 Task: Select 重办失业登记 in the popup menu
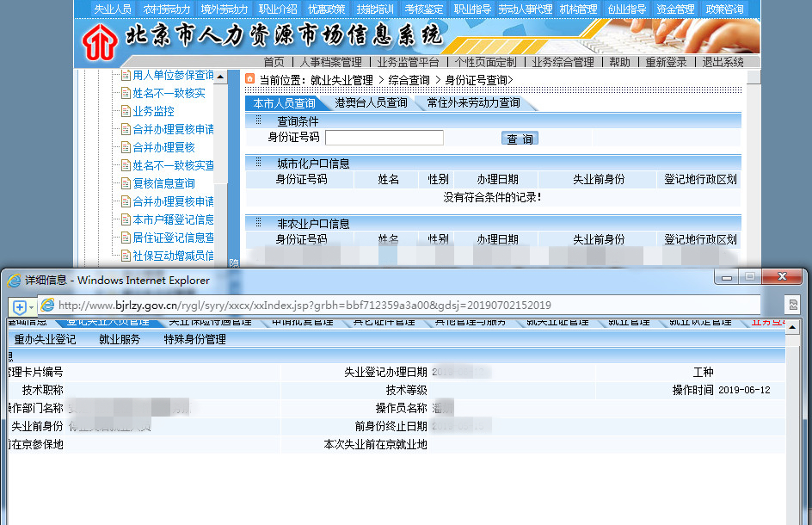(45, 340)
